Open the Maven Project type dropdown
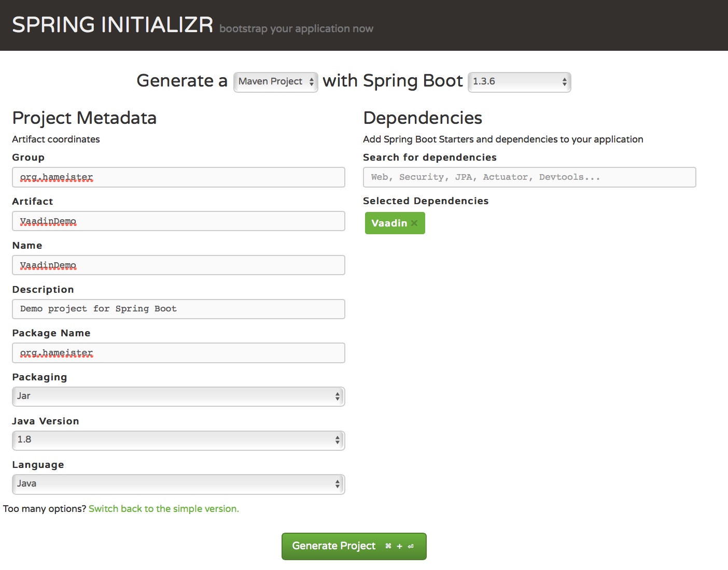The height and width of the screenshot is (570, 728). coord(275,82)
